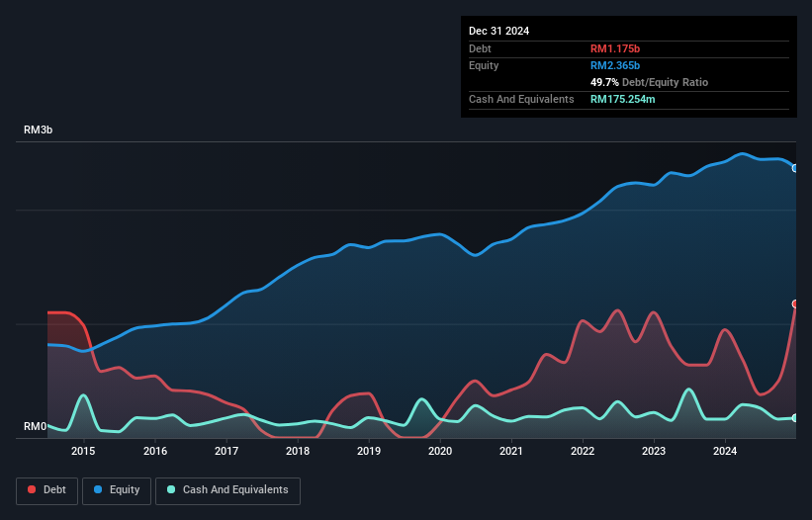Click the 49.7% Debt/Equity Ratio text

click(x=649, y=82)
